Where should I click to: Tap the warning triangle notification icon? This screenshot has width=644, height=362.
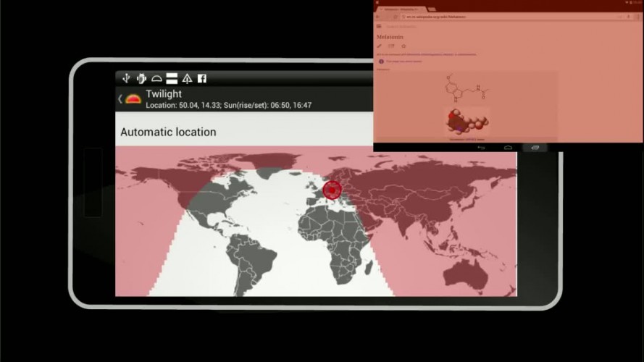click(x=187, y=78)
